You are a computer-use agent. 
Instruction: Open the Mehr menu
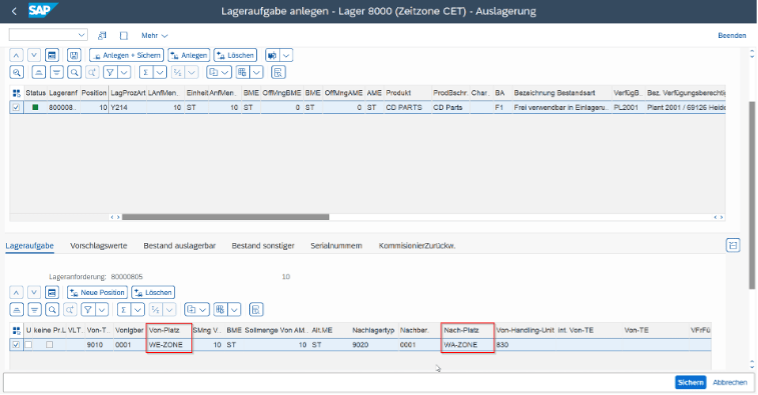tap(155, 35)
